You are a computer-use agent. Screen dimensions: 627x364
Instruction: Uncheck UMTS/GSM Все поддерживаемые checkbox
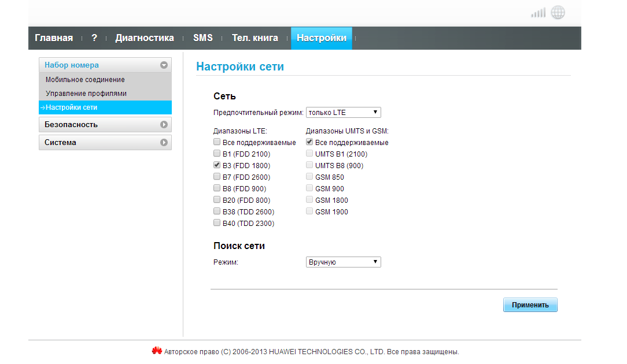[309, 142]
